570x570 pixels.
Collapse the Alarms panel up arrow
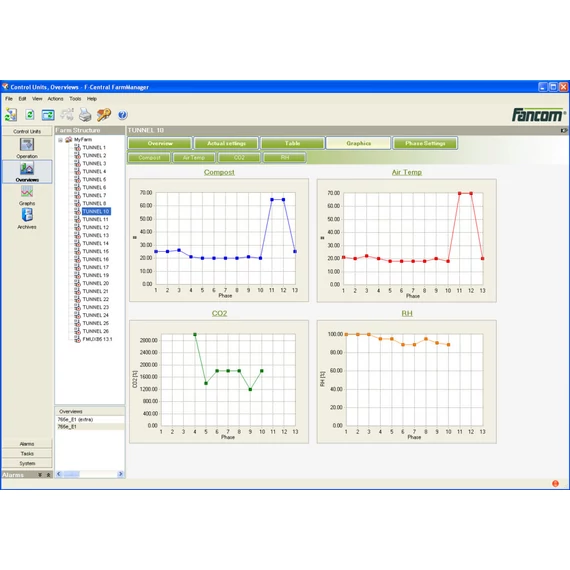click(48, 475)
